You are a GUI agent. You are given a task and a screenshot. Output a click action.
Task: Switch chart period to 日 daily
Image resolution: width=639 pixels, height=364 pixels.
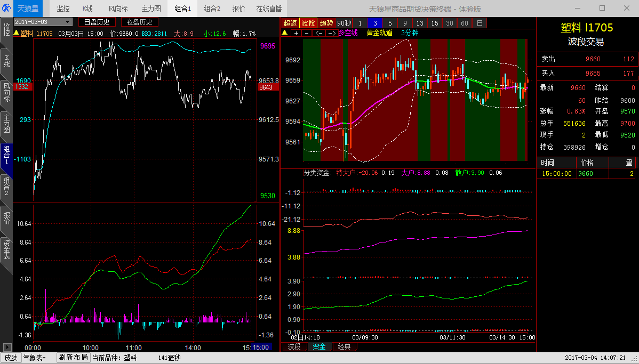point(480,23)
